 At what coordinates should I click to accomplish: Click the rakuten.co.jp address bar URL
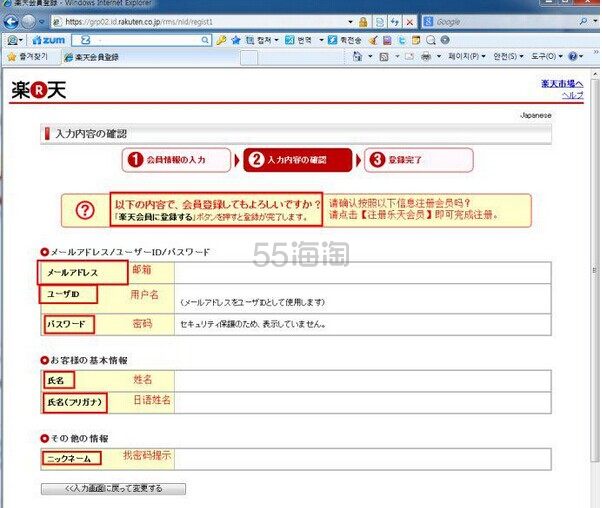click(x=139, y=22)
